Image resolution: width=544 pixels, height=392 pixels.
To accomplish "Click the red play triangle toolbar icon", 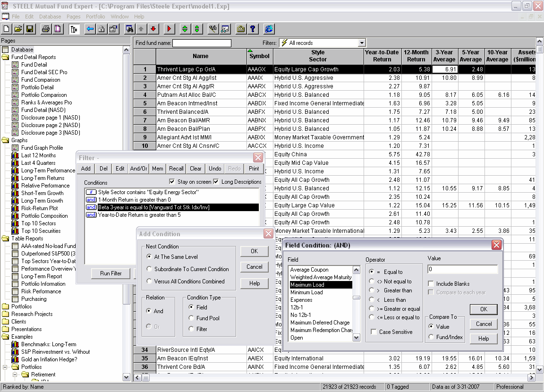I will coord(169,29).
